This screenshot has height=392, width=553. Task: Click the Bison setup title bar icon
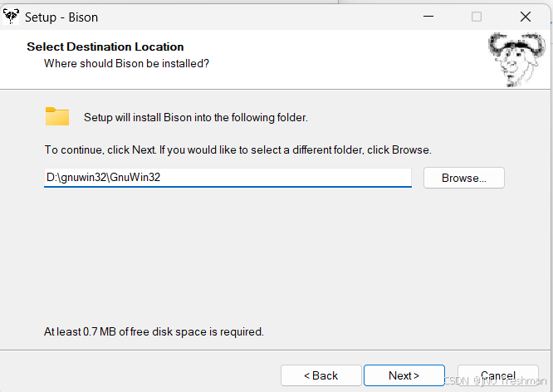11,17
